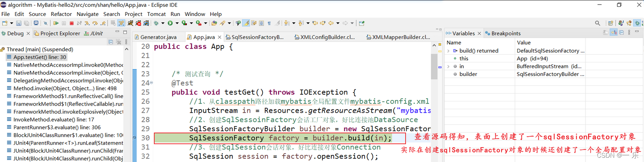Toggle Block Selection Mode icon
The image size is (644, 162).
point(261,23)
